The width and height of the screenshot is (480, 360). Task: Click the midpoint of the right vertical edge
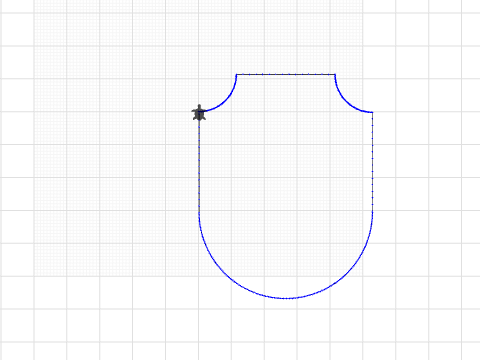(x=372, y=162)
